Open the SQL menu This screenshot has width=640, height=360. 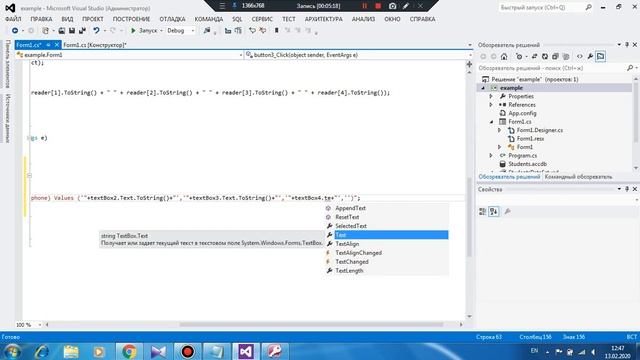237,19
